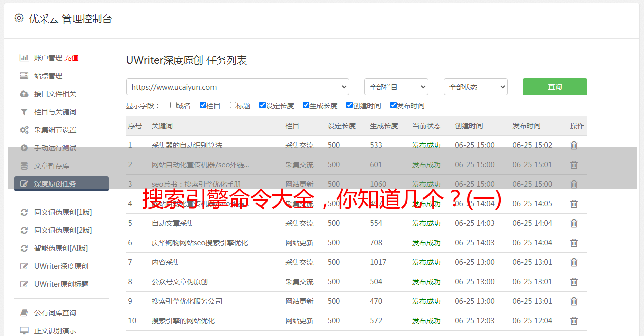Open 接口文件相关 in the sidebar
Image resolution: width=644 pixels, height=336 pixels.
[x=55, y=94]
